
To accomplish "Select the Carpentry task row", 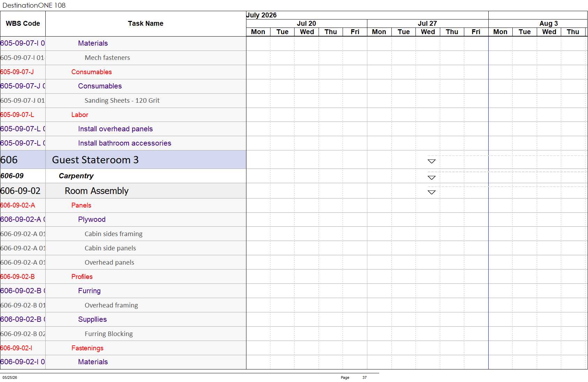I will tap(123, 176).
